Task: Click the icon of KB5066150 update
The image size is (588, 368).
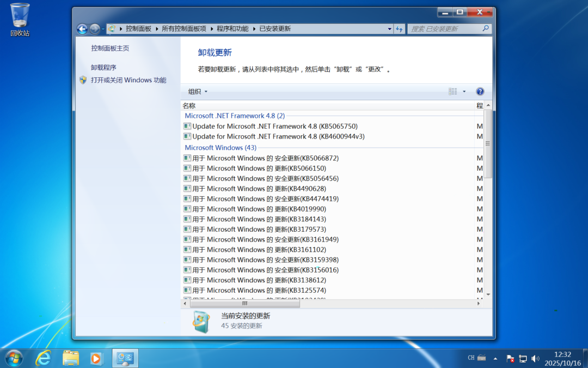Action: (x=187, y=168)
